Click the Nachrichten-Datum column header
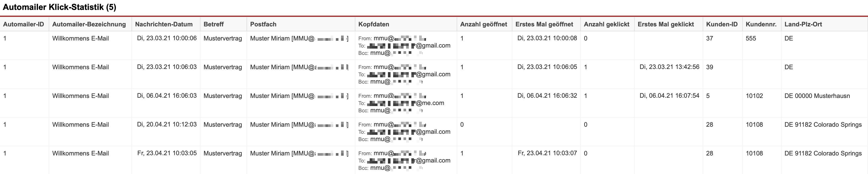 [x=164, y=24]
